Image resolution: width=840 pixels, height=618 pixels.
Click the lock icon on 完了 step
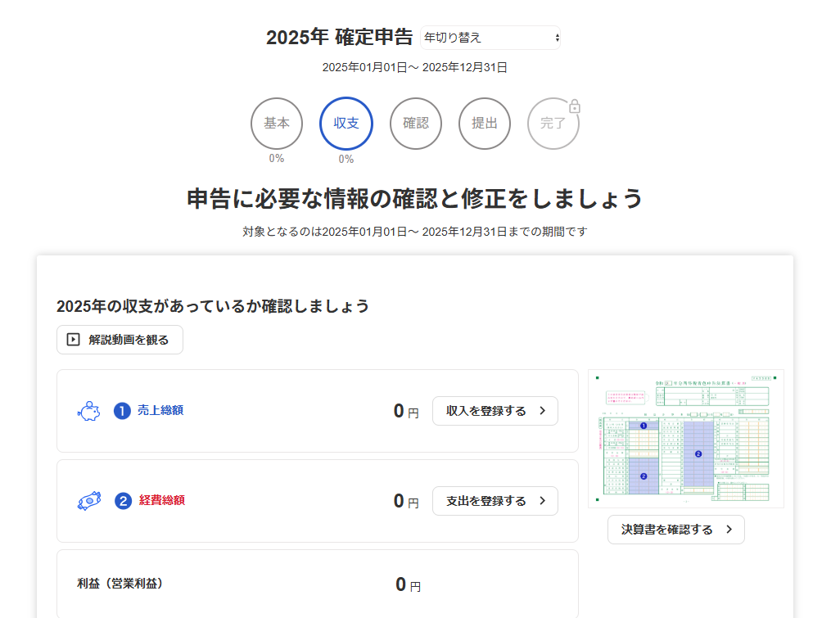[574, 106]
